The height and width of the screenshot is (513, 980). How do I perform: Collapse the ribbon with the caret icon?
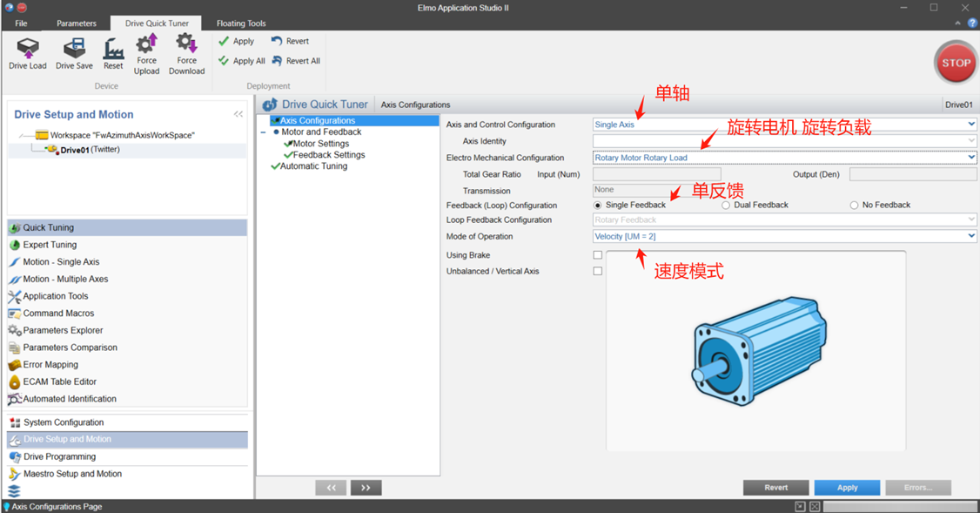[x=957, y=24]
